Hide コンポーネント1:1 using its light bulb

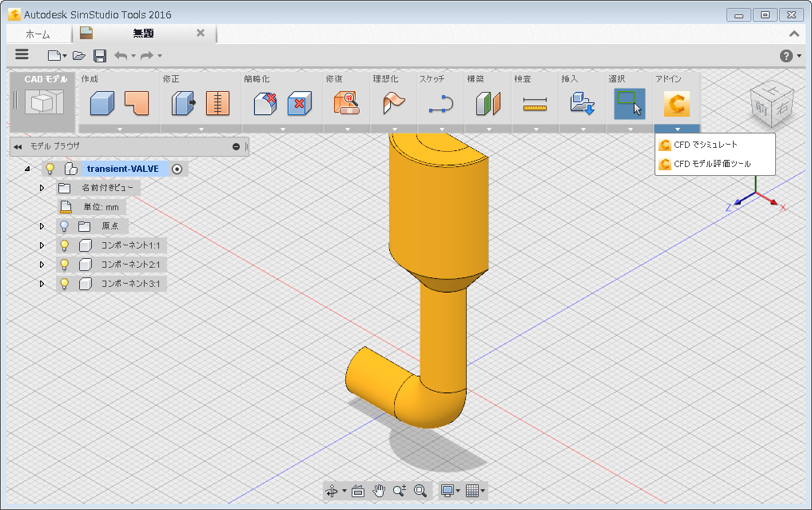(64, 245)
